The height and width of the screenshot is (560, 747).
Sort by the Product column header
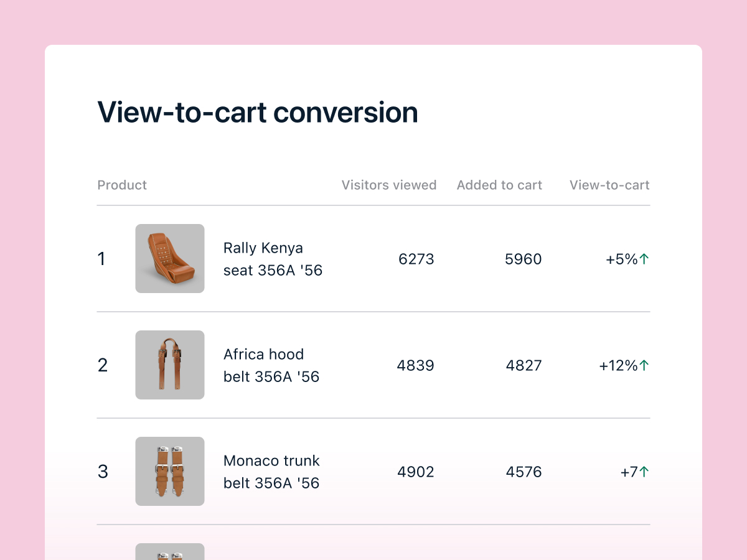(x=122, y=185)
